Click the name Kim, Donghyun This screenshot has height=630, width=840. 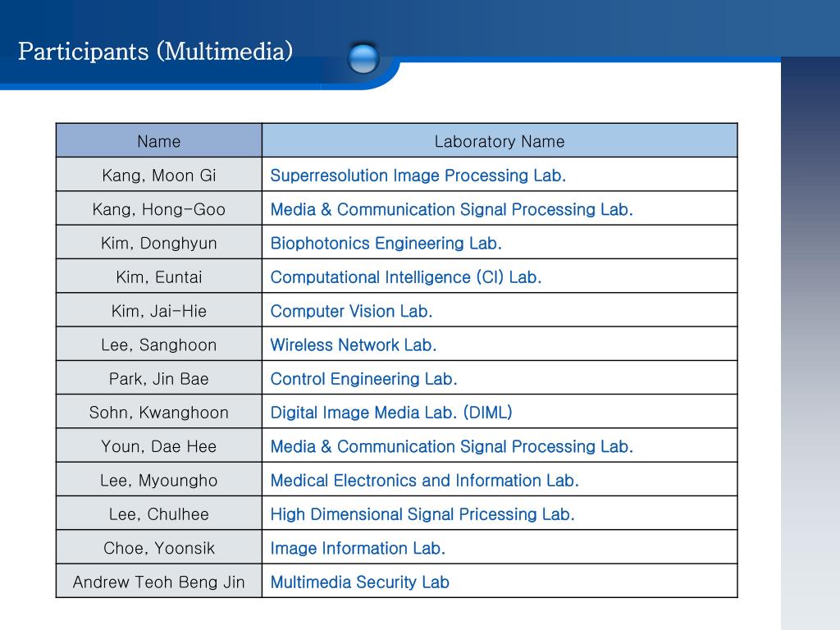159,243
